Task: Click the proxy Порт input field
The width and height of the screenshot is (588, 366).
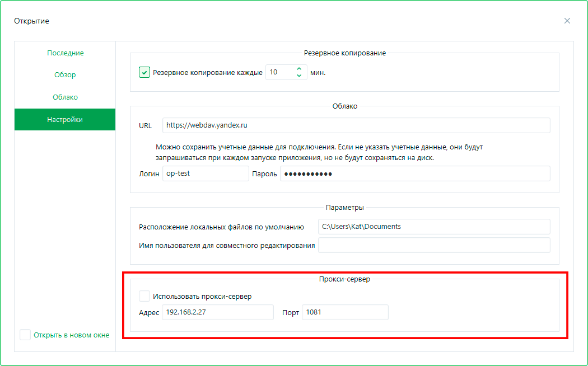Action: 344,312
